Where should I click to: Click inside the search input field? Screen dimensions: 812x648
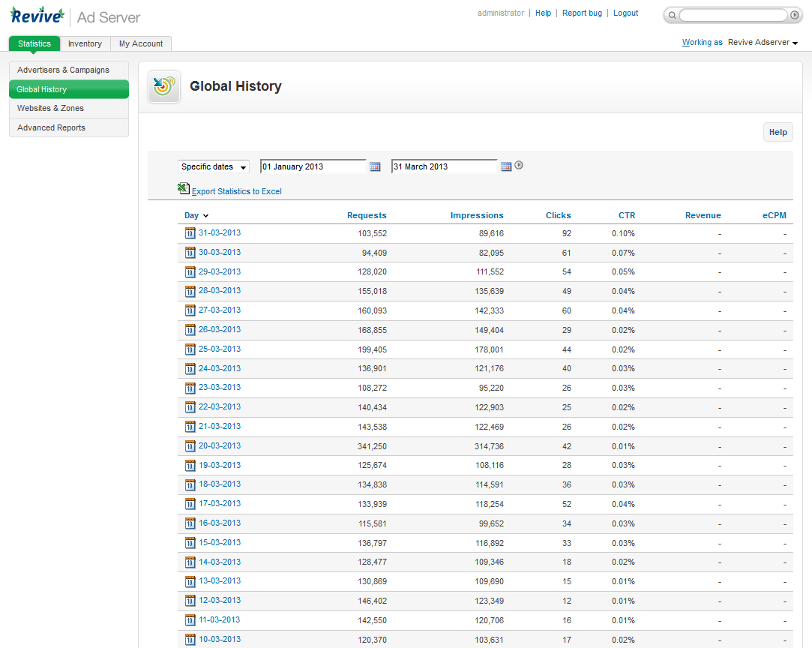[x=731, y=14]
